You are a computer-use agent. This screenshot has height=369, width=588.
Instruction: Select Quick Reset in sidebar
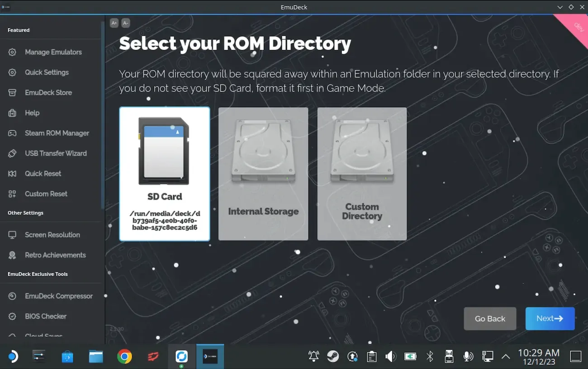coord(43,174)
